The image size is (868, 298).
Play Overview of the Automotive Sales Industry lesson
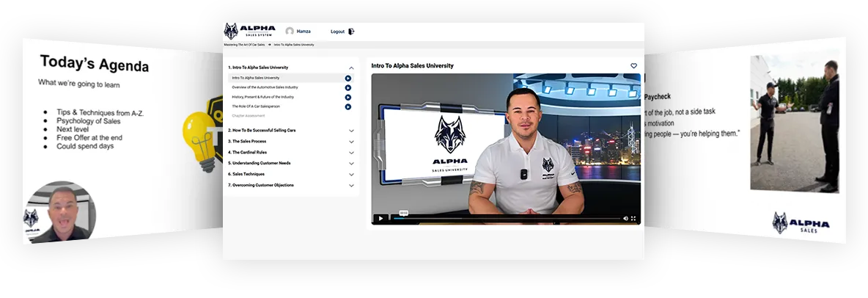pos(347,87)
